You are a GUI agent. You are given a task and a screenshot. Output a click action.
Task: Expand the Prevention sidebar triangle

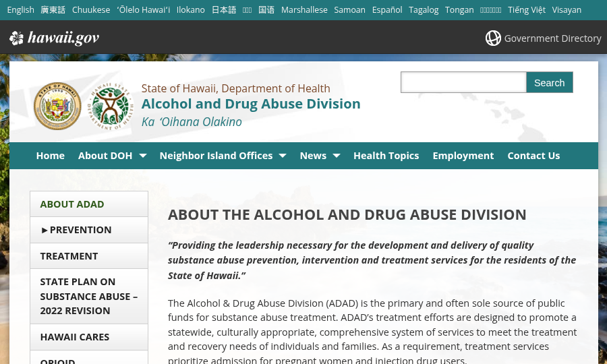(x=44, y=230)
